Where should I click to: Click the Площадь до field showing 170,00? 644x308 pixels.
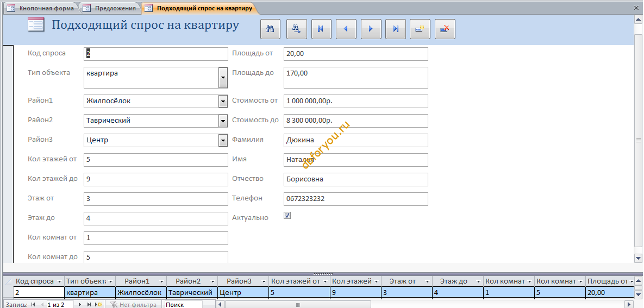tap(355, 78)
